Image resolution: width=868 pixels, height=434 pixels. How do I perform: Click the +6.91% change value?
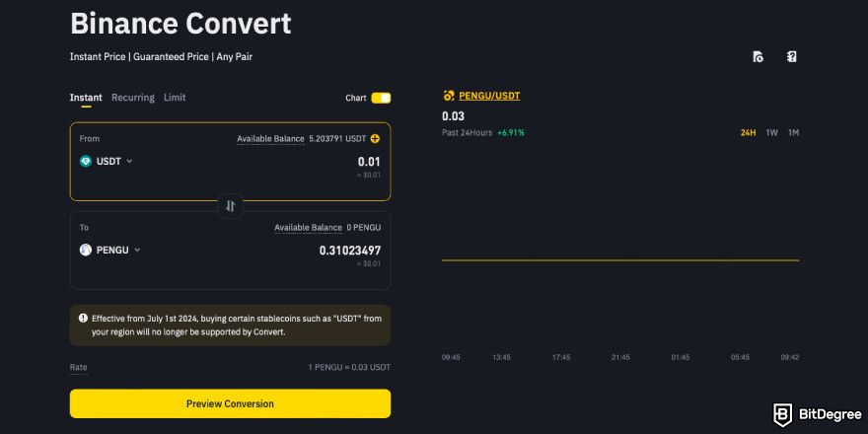pos(511,133)
